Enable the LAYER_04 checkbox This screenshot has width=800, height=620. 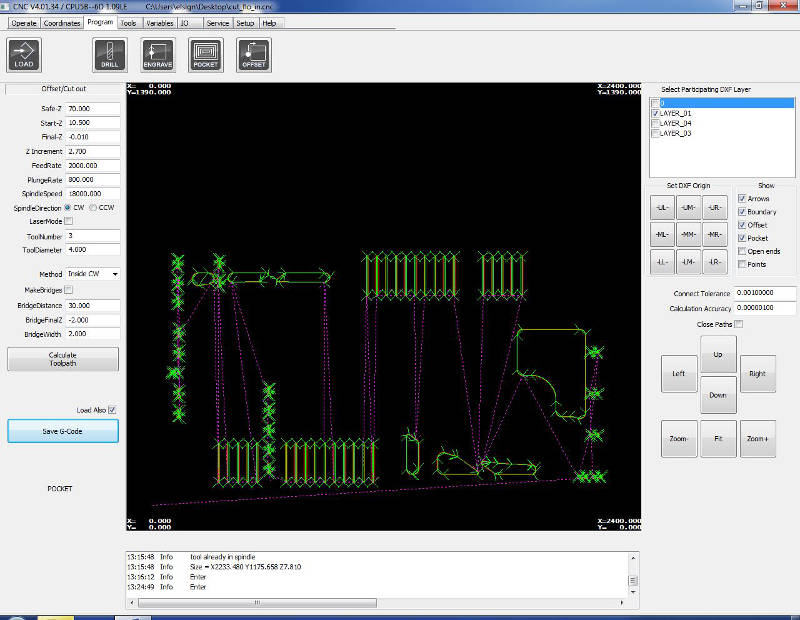pyautogui.click(x=655, y=123)
